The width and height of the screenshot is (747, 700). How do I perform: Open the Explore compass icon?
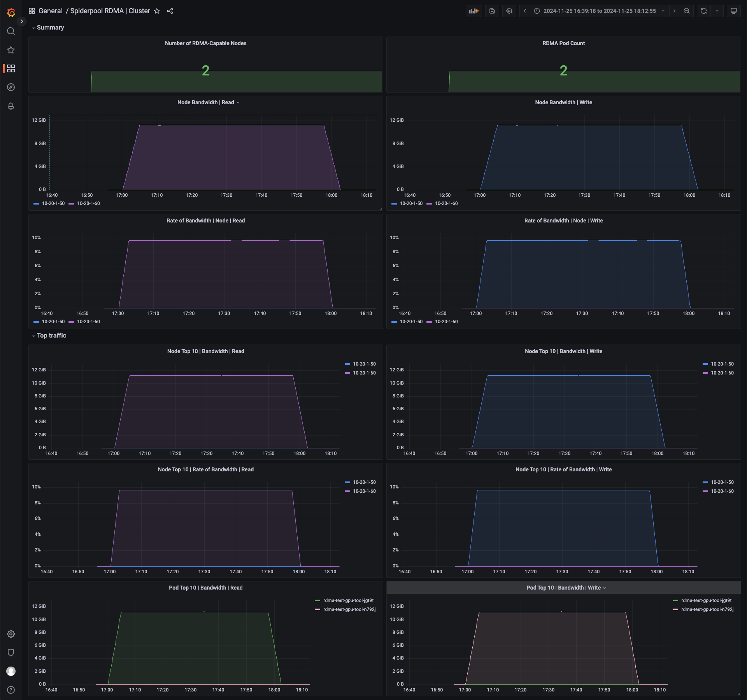coord(11,87)
